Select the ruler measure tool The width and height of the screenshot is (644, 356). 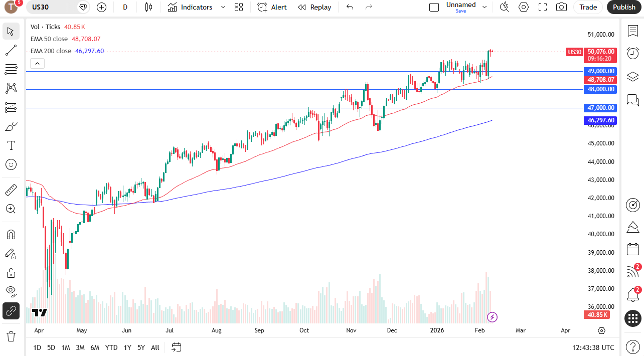pyautogui.click(x=11, y=190)
